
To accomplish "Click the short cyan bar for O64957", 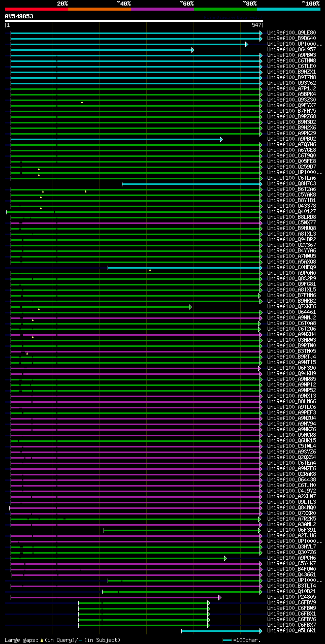I will click(x=103, y=50).
